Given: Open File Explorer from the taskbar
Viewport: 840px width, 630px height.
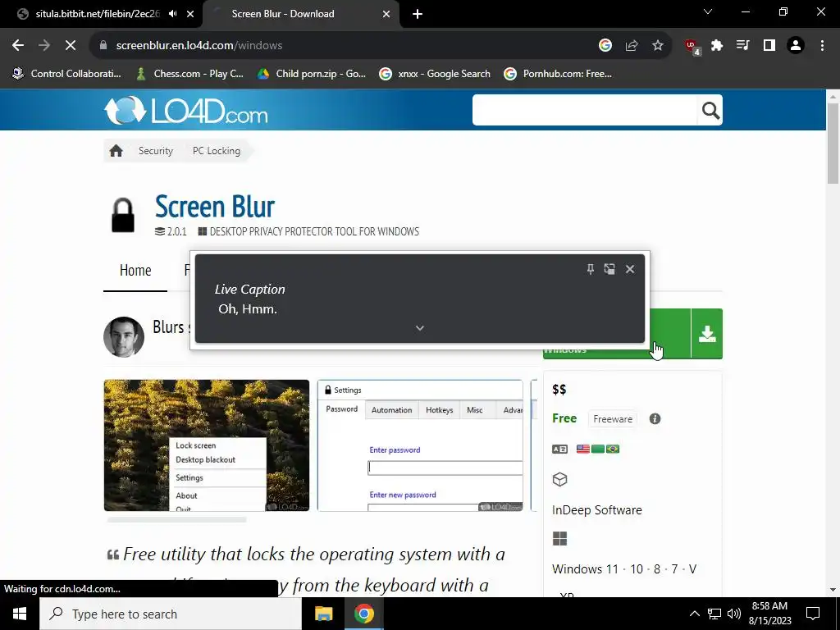Looking at the screenshot, I should (x=323, y=614).
